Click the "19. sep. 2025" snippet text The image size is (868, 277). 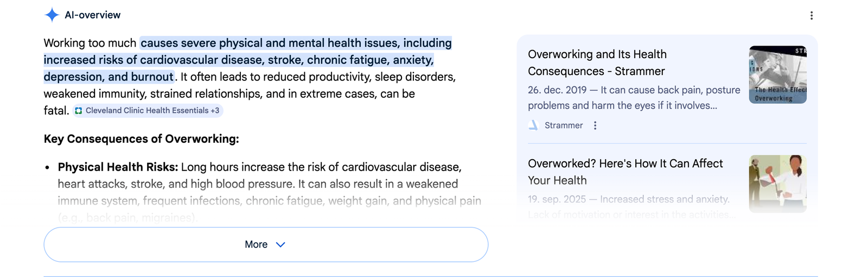tap(557, 199)
